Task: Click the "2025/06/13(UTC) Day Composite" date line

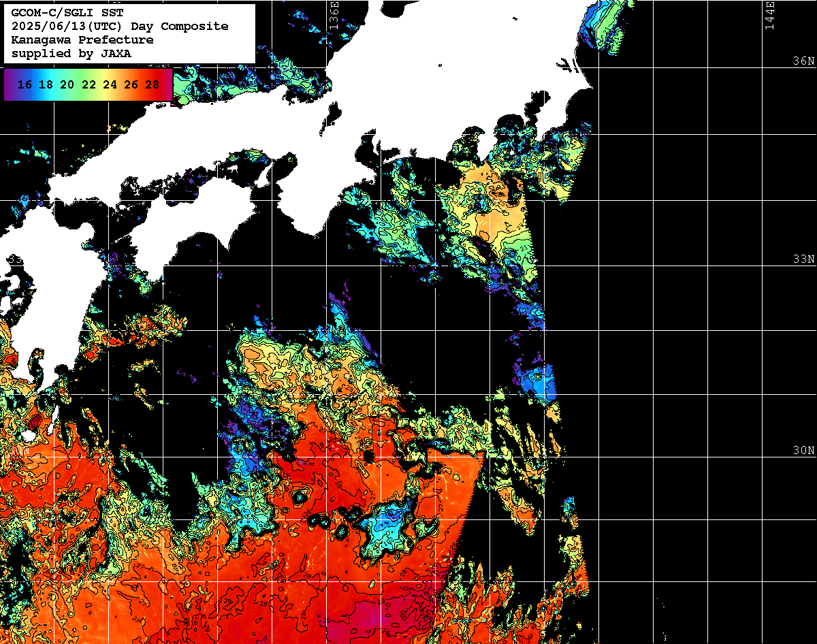Action: coord(120,27)
